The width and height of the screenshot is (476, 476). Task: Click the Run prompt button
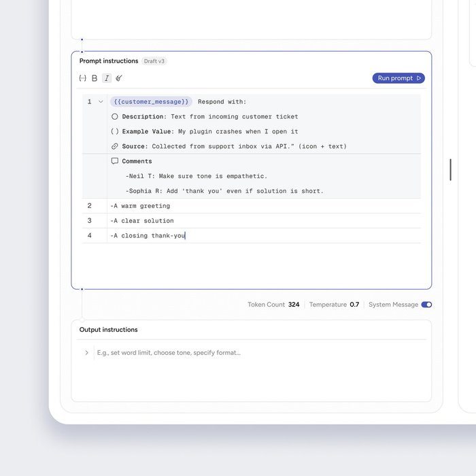pos(398,78)
